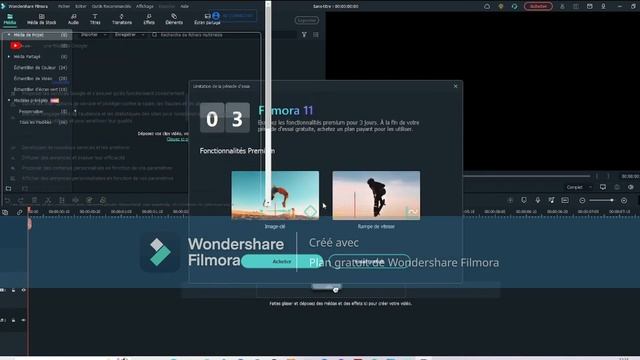Toggle lock on the lower timeline track

(13, 320)
